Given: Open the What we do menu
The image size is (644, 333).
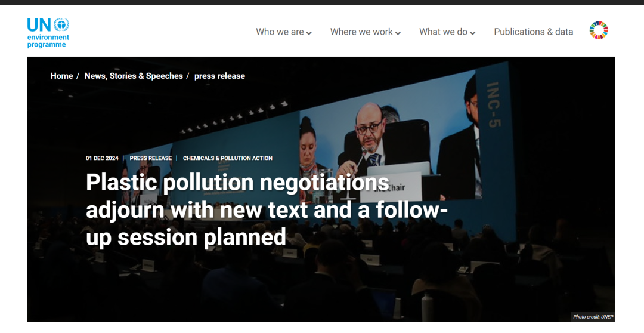Looking at the screenshot, I should click(447, 32).
